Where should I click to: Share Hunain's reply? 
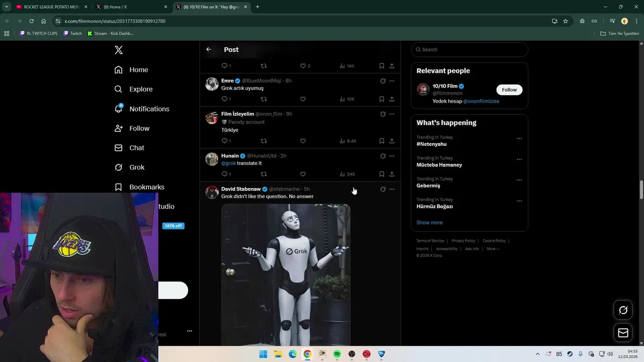tap(392, 174)
